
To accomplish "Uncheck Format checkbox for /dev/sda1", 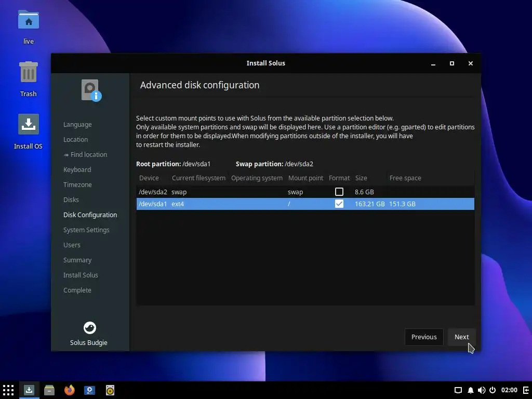I will point(339,204).
